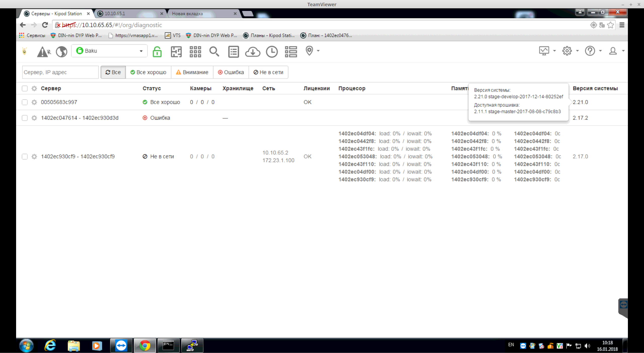The height and width of the screenshot is (353, 644).
Task: Open the camera grid view icon
Action: click(x=195, y=52)
